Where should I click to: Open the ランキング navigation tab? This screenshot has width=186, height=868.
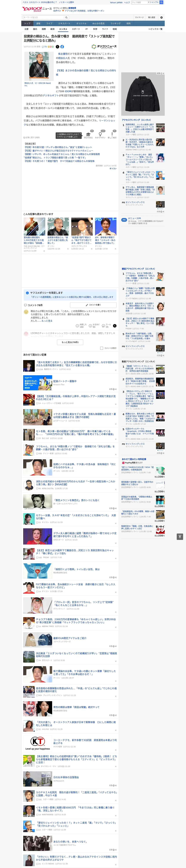(115, 24)
